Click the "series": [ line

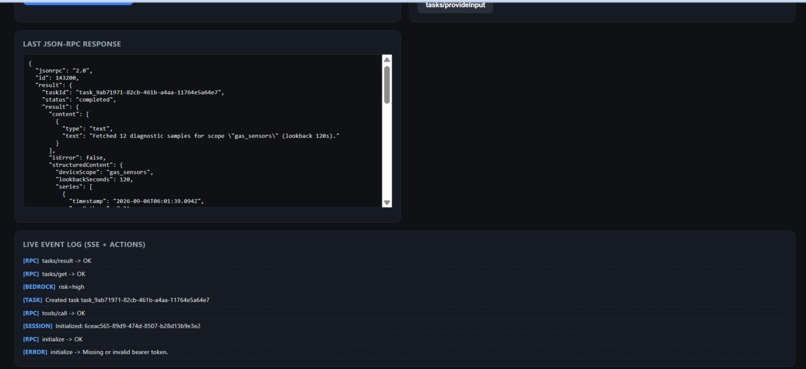(74, 187)
